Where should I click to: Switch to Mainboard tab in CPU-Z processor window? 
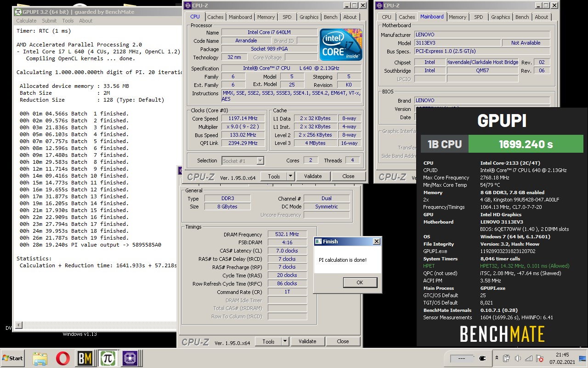tap(241, 17)
